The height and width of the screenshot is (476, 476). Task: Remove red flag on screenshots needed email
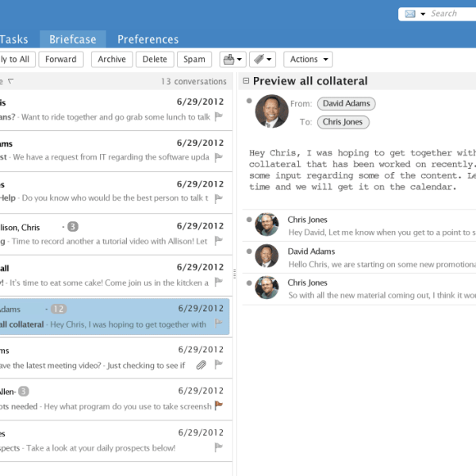[219, 405]
